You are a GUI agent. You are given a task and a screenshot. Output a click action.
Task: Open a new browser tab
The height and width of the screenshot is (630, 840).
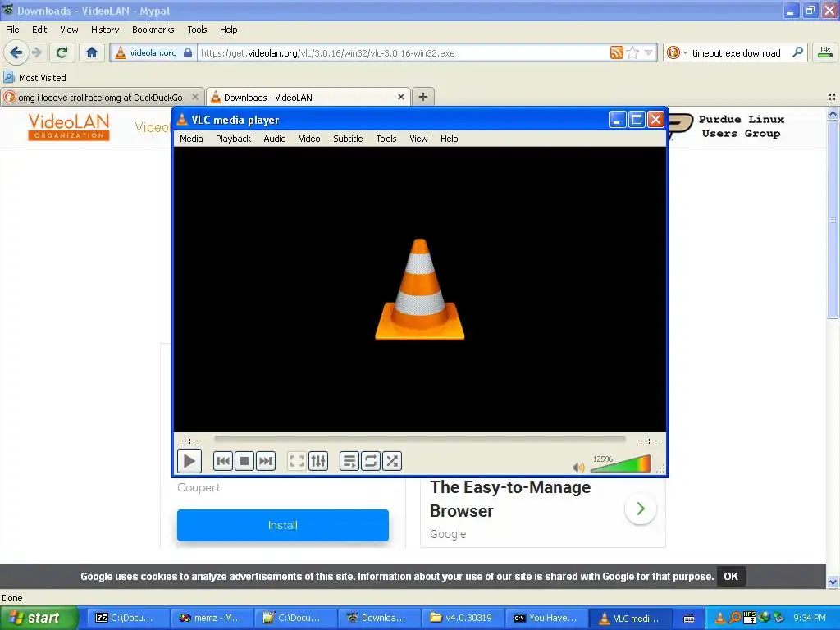pos(423,97)
